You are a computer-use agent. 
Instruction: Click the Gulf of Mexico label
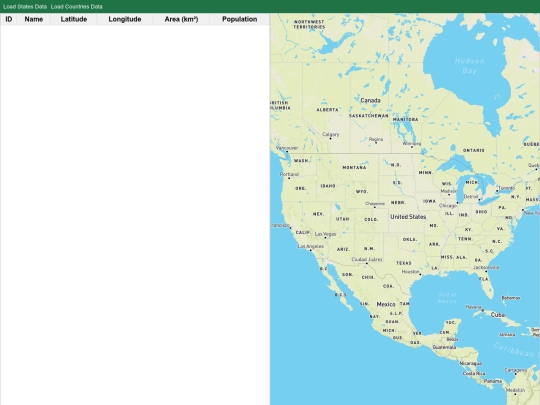[x=447, y=298]
